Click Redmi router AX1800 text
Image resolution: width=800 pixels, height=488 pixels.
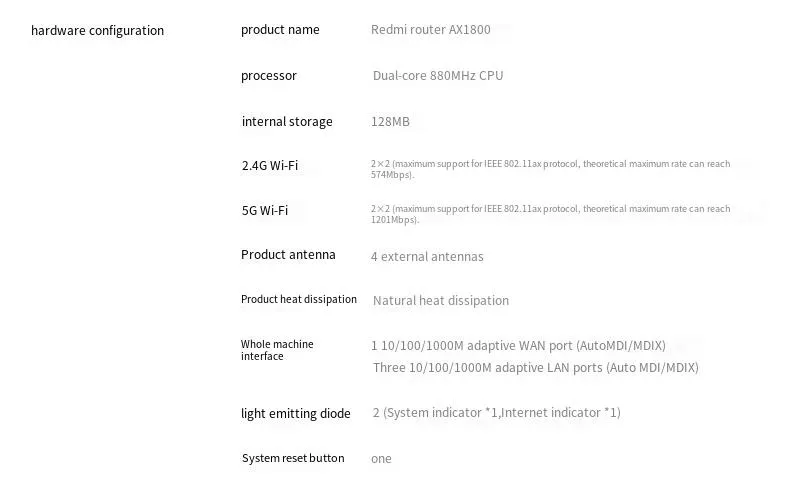coord(431,30)
